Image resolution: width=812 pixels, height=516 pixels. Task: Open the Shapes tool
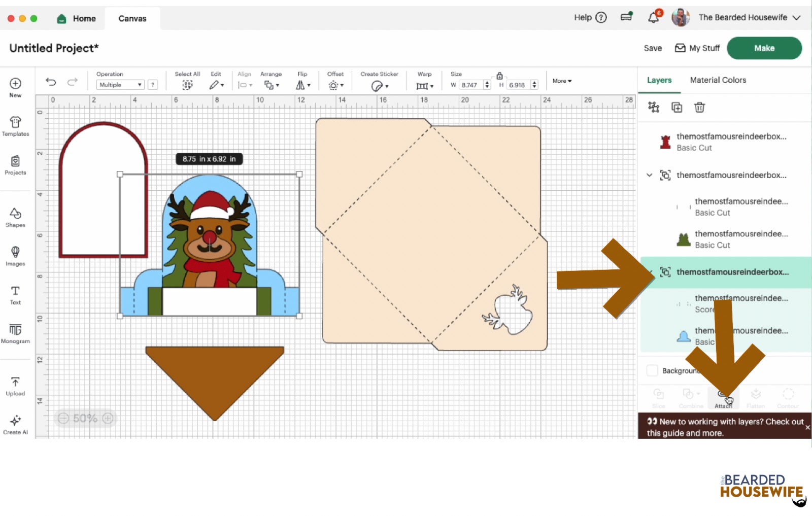click(x=15, y=217)
